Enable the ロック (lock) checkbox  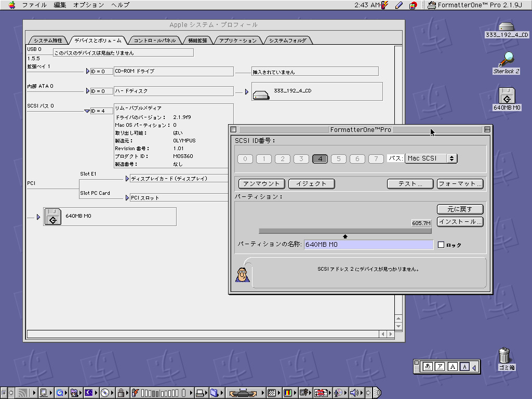coord(441,245)
